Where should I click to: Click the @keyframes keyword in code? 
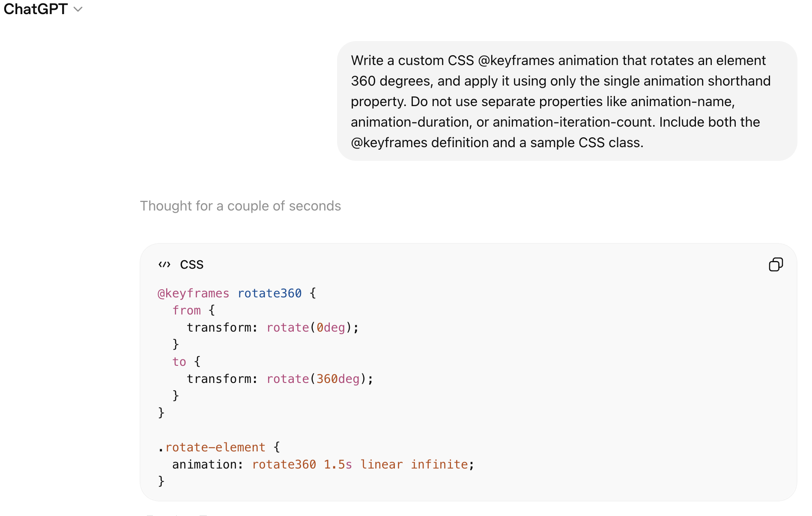click(194, 294)
